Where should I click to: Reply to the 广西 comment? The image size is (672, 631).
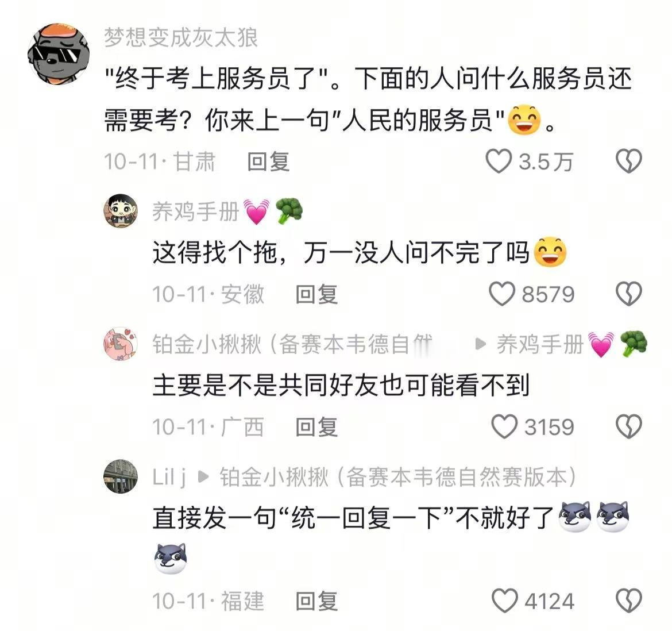click(x=316, y=427)
